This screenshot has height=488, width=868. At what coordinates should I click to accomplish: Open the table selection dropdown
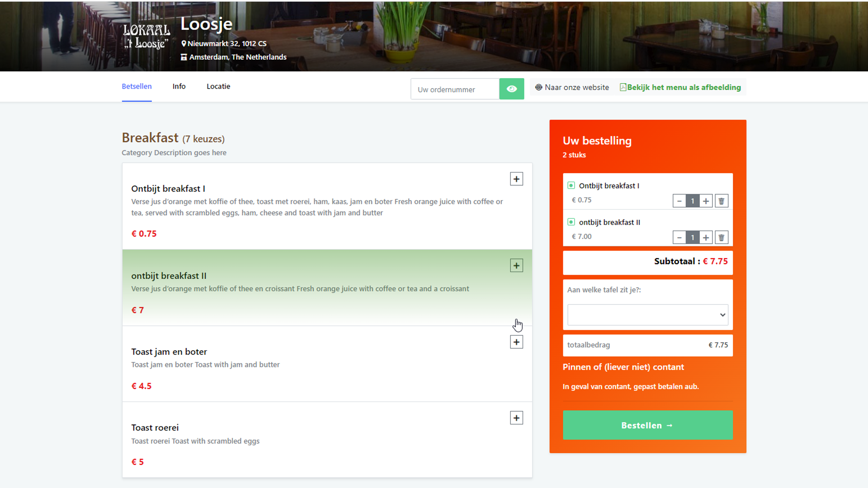[x=647, y=314]
